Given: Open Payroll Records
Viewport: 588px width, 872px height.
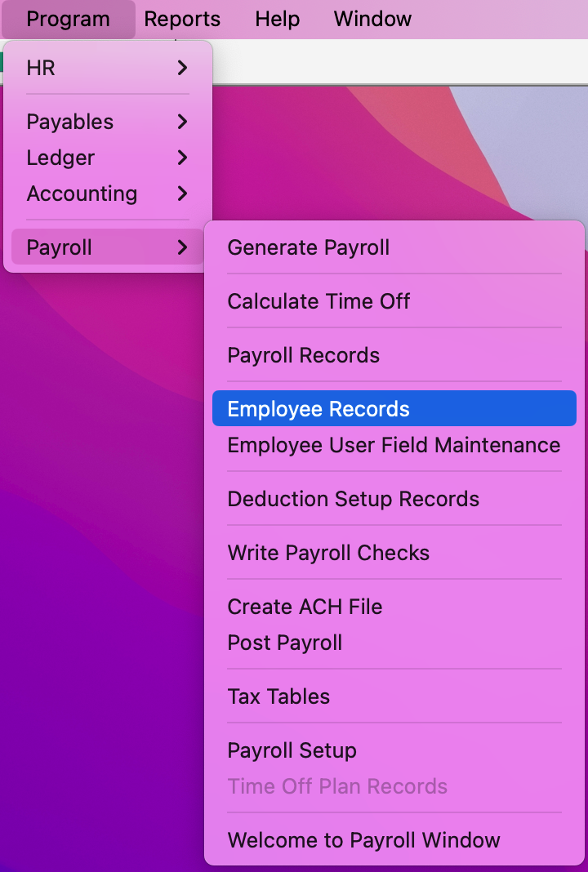Looking at the screenshot, I should point(304,355).
